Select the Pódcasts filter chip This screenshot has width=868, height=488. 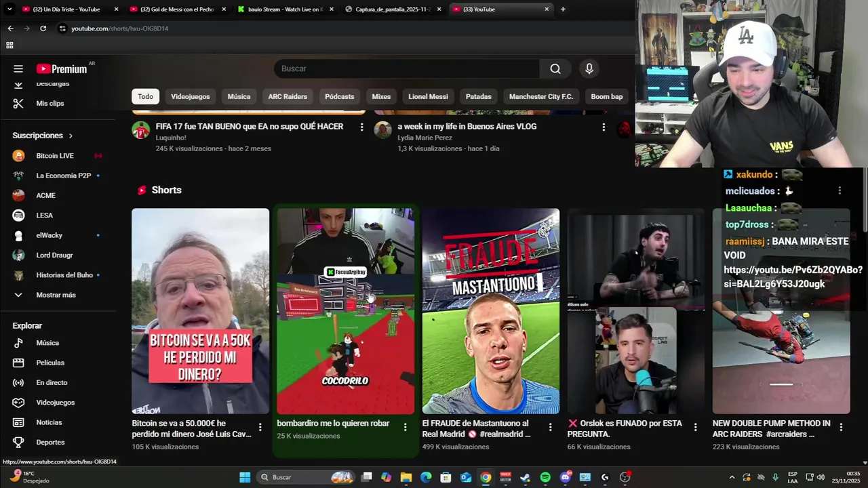click(340, 96)
